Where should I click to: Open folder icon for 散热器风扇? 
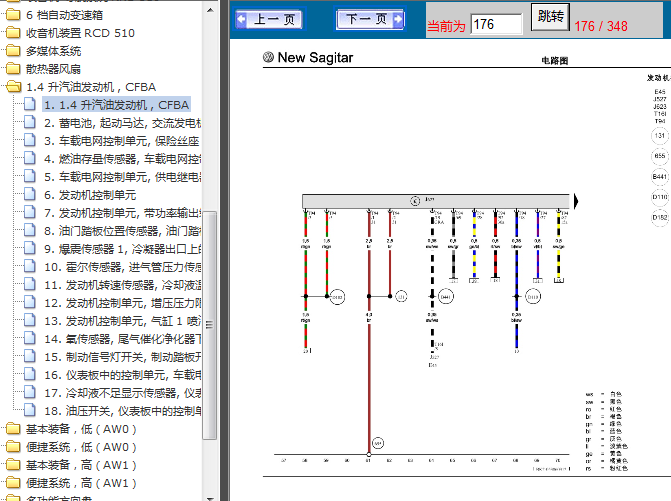coord(13,69)
